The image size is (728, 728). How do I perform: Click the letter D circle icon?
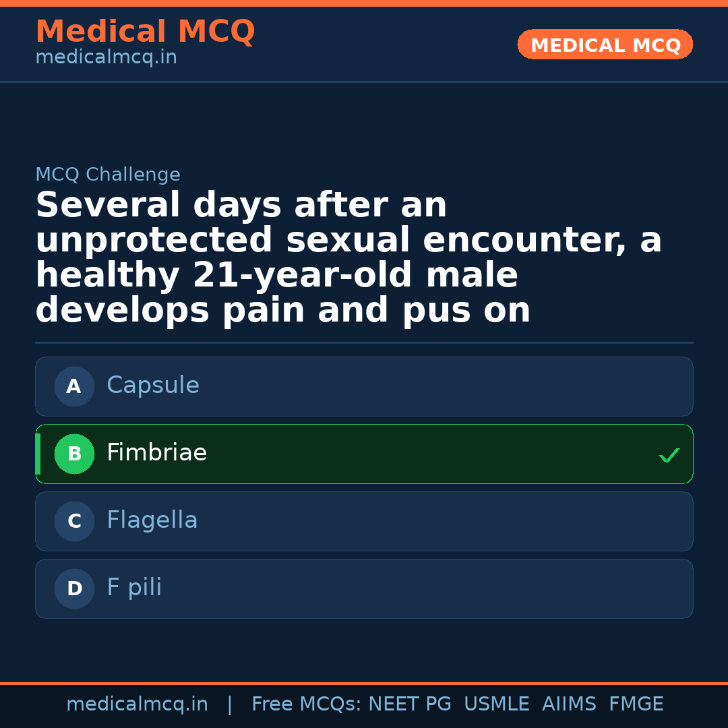(x=74, y=589)
